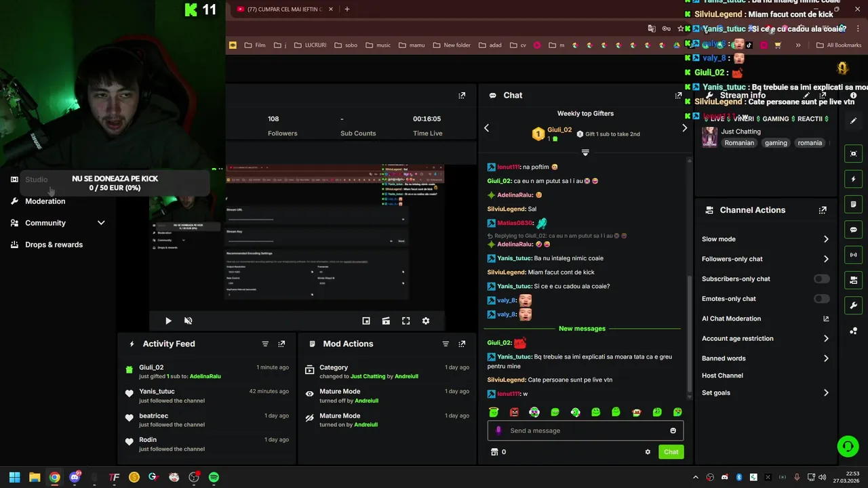
Task: Open preview player settings gear
Action: coord(426,321)
